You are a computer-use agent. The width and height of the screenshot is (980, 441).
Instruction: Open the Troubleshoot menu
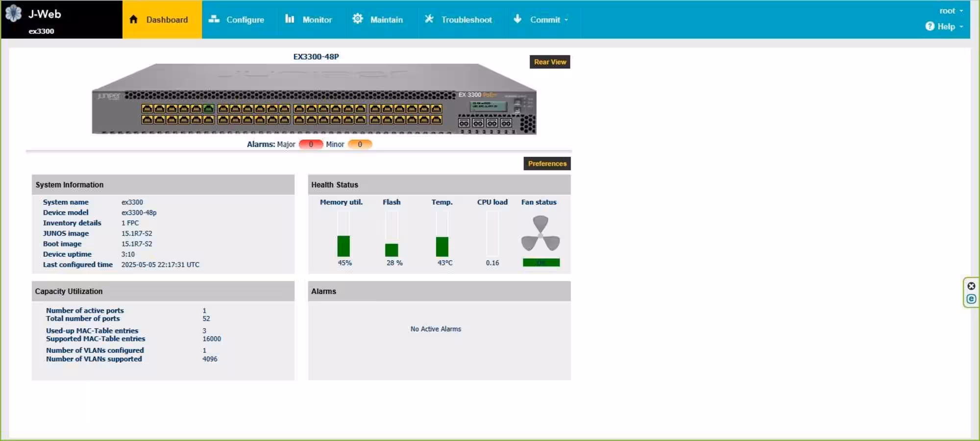[x=458, y=20]
